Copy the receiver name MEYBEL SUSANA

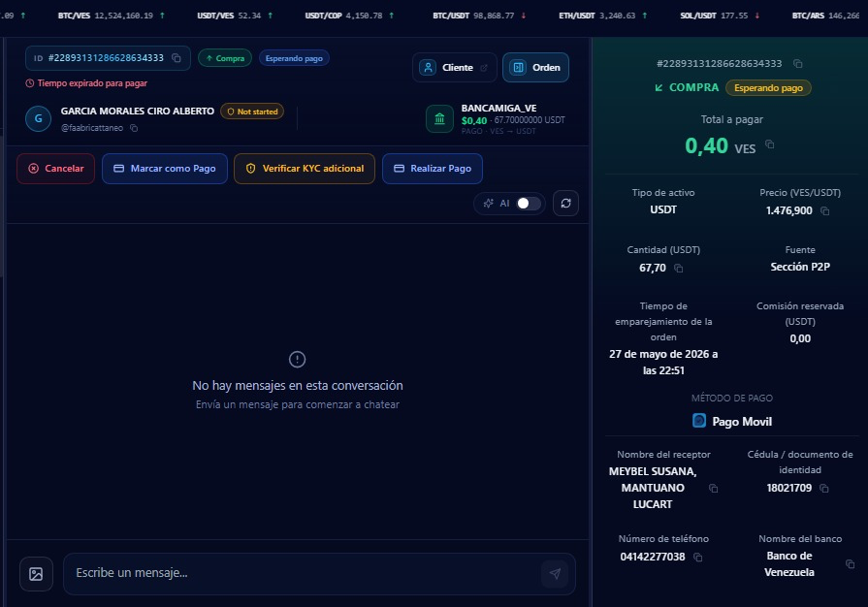point(713,488)
